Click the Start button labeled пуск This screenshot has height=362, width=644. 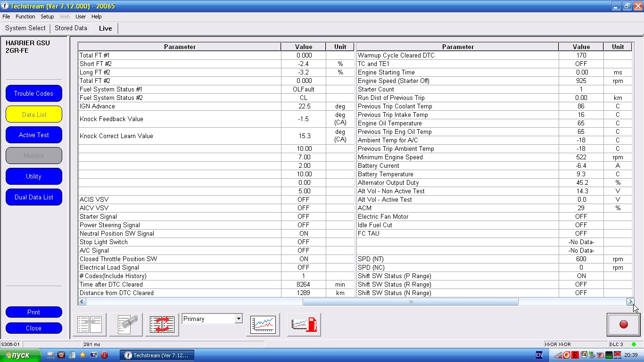(x=21, y=355)
